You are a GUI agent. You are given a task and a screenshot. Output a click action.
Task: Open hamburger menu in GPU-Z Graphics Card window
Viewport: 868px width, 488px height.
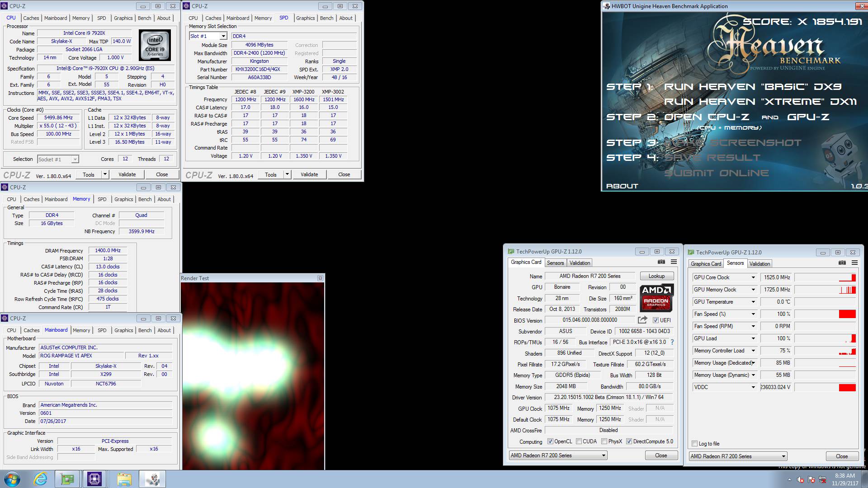pyautogui.click(x=674, y=262)
